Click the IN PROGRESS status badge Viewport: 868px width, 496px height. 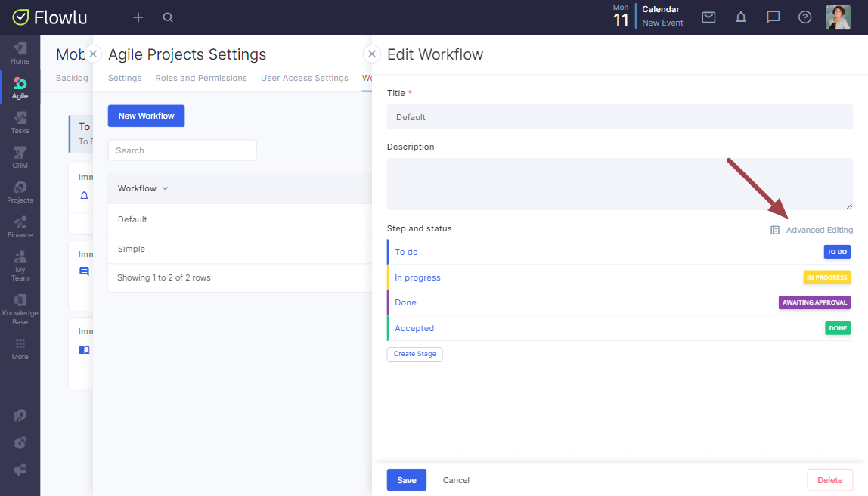[826, 277]
